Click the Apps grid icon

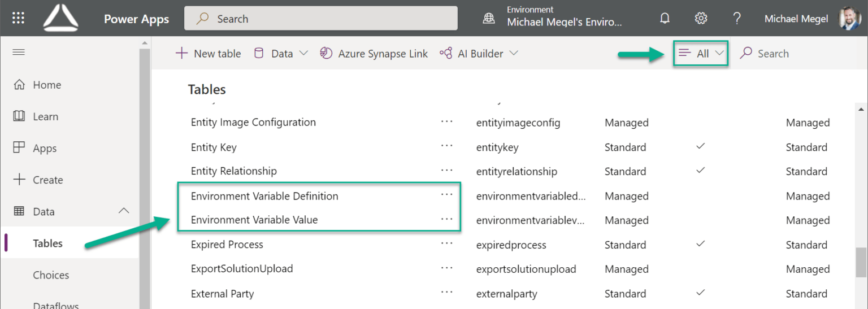[19, 148]
